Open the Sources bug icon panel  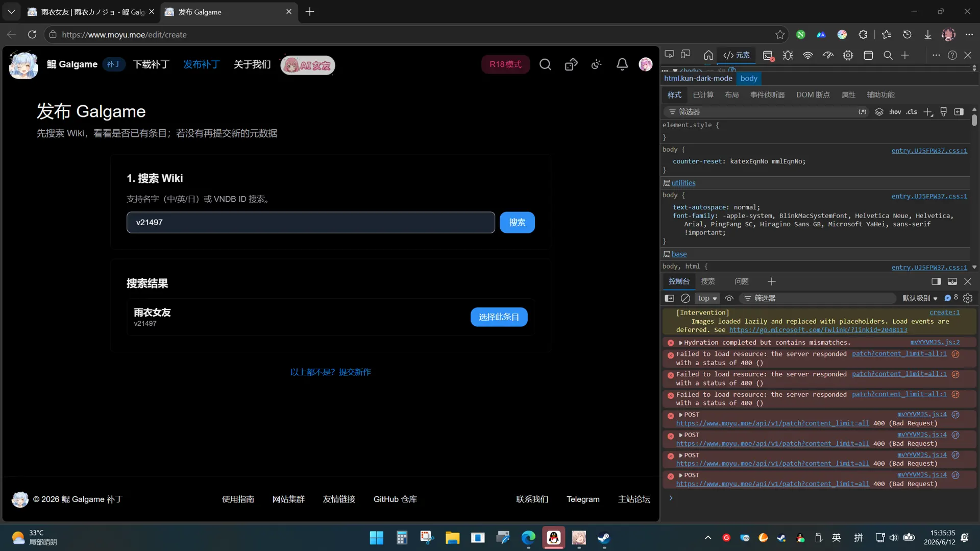click(788, 55)
